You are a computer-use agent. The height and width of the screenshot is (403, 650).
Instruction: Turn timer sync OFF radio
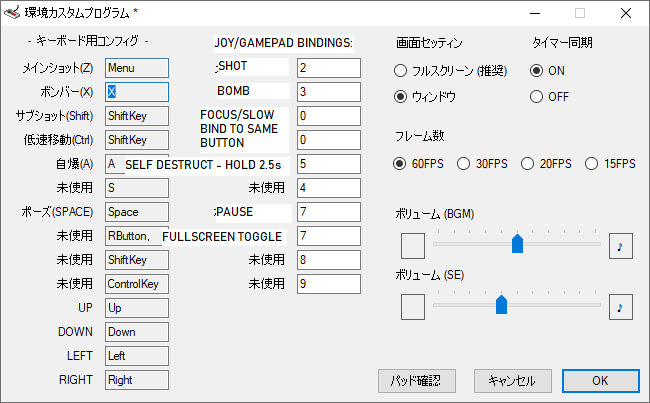tap(549, 97)
